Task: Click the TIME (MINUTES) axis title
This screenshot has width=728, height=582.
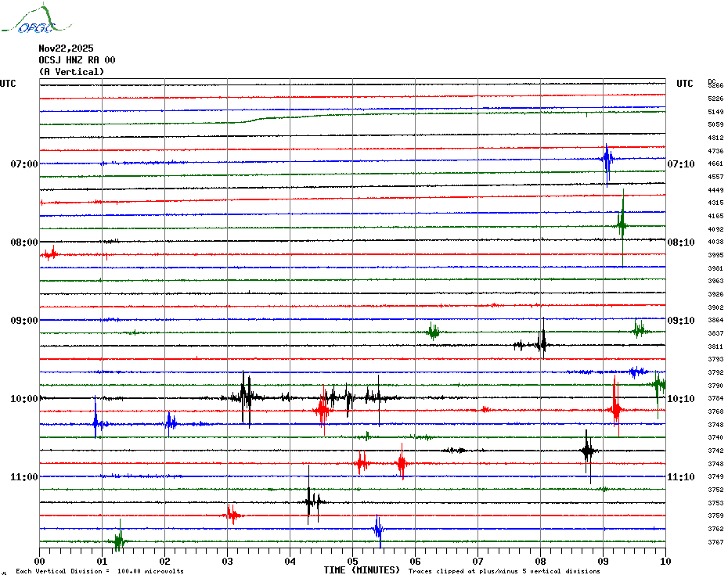Action: (x=362, y=570)
